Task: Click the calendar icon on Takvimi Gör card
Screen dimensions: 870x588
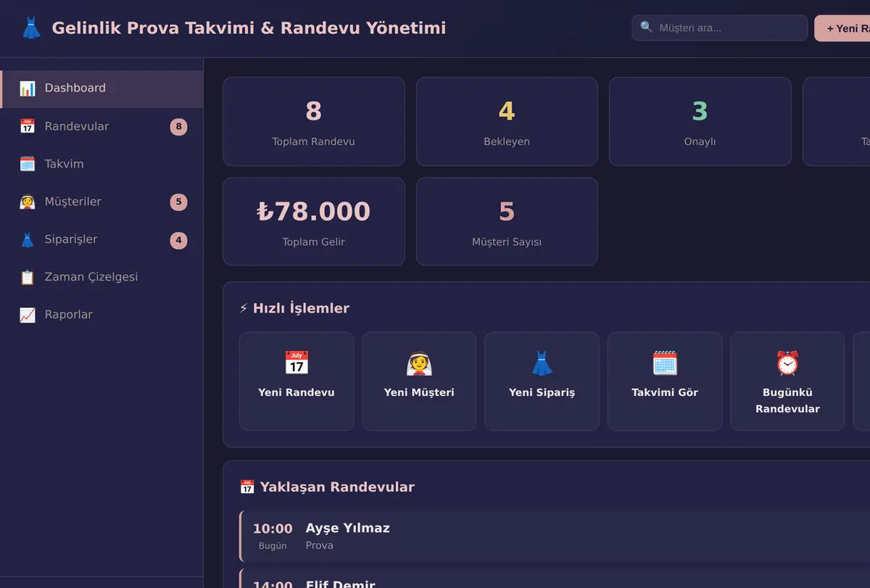Action: click(665, 363)
